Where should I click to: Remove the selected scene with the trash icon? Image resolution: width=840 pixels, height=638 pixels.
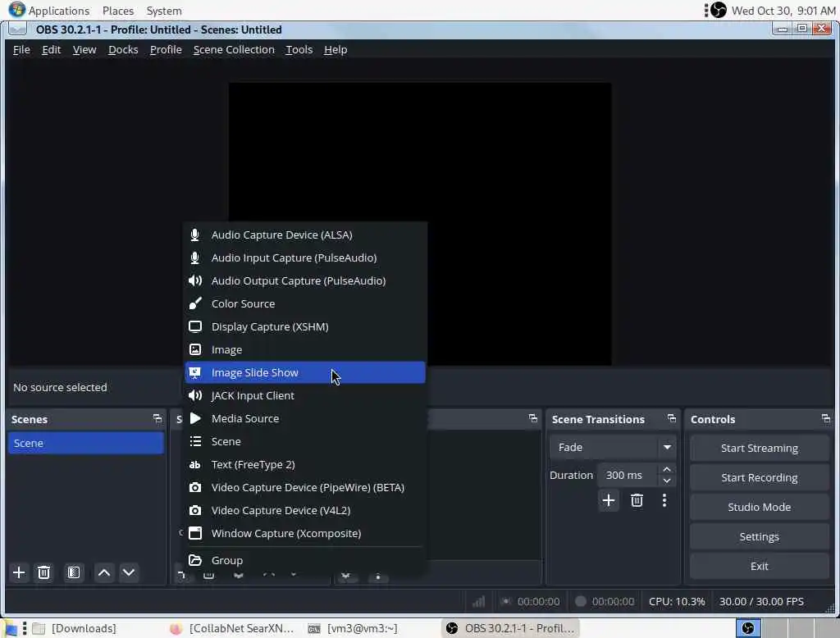click(x=44, y=572)
